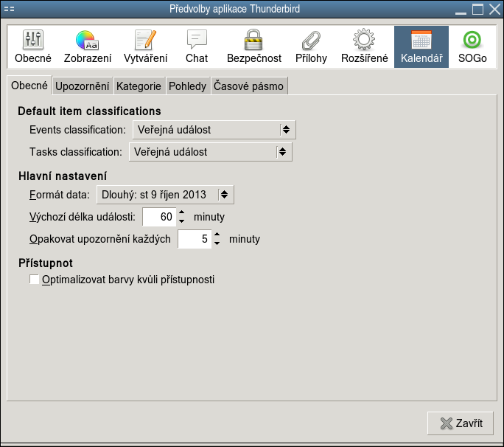Open the Tasks classification dropdown
The height and width of the screenshot is (447, 504).
tap(210, 152)
